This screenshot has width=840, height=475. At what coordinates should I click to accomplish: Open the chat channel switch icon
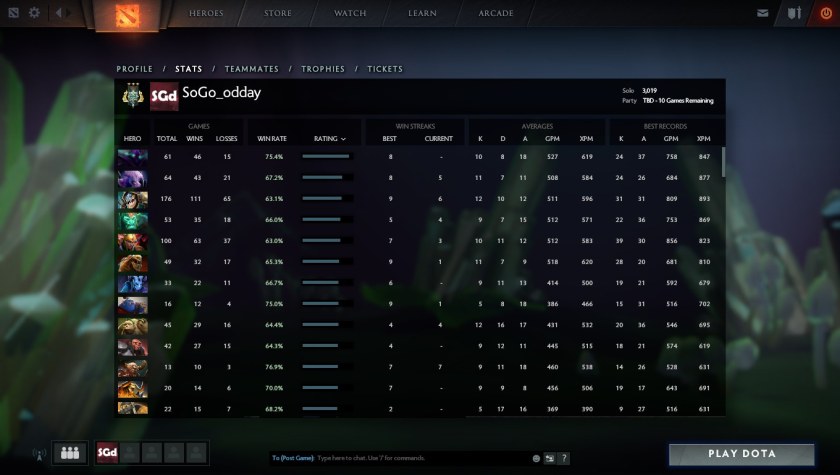click(x=550, y=458)
